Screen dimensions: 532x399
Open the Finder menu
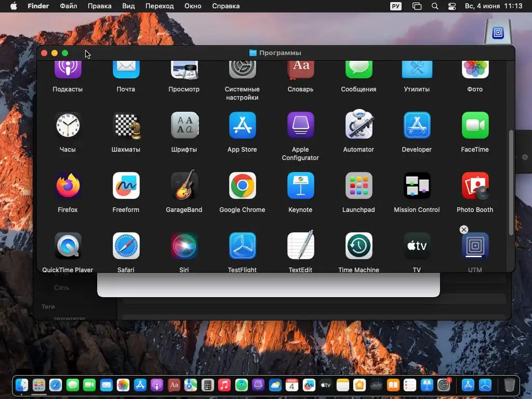tap(38, 6)
